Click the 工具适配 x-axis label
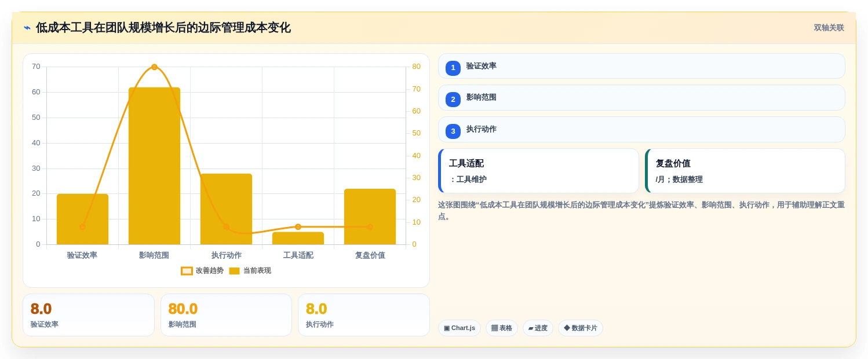This screenshot has height=359, width=868. (x=298, y=255)
